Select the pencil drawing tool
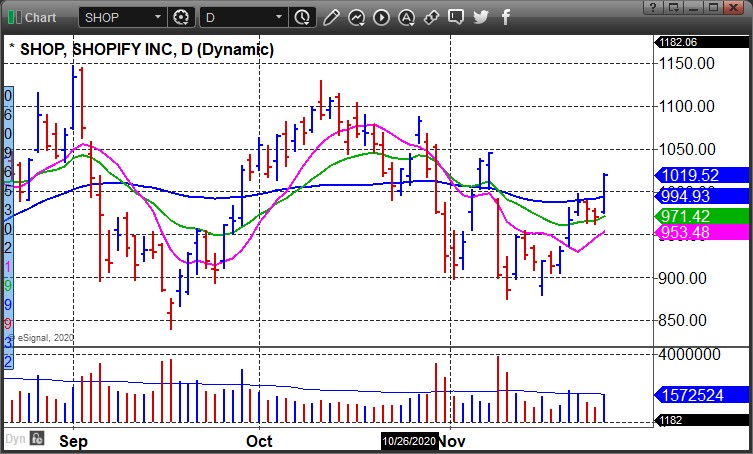Image resolution: width=753 pixels, height=454 pixels. pyautogui.click(x=331, y=18)
